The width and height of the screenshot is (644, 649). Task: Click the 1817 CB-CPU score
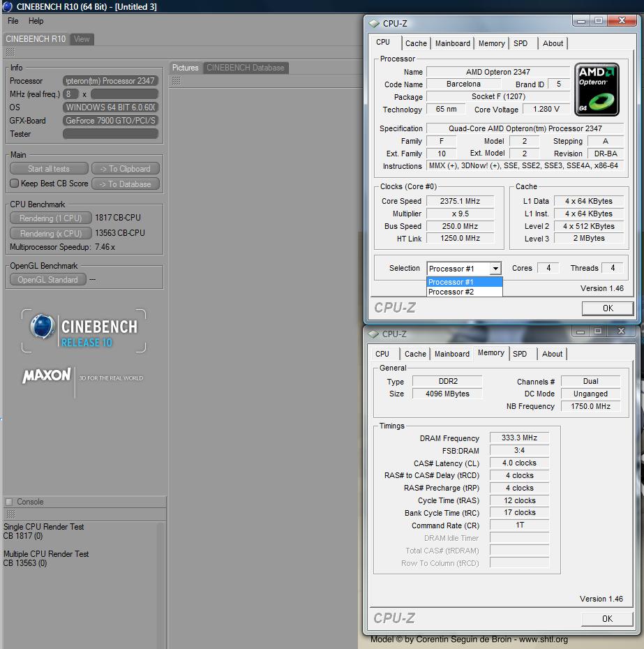click(x=118, y=218)
